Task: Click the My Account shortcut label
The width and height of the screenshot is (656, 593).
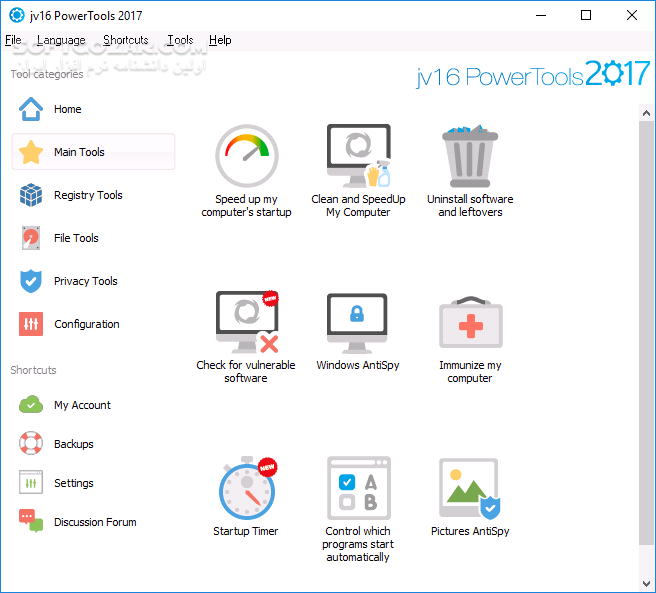Action: pos(82,405)
